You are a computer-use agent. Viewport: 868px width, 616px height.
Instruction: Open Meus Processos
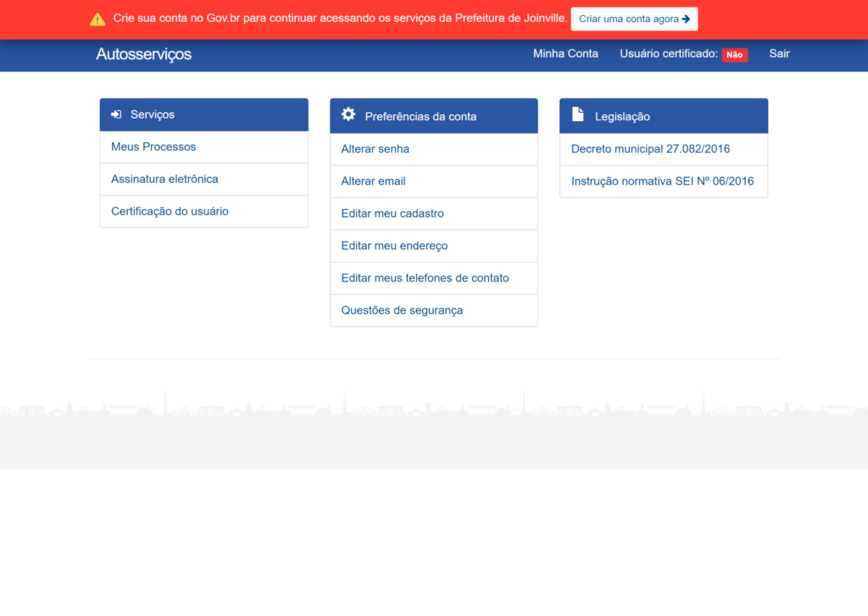tap(153, 147)
